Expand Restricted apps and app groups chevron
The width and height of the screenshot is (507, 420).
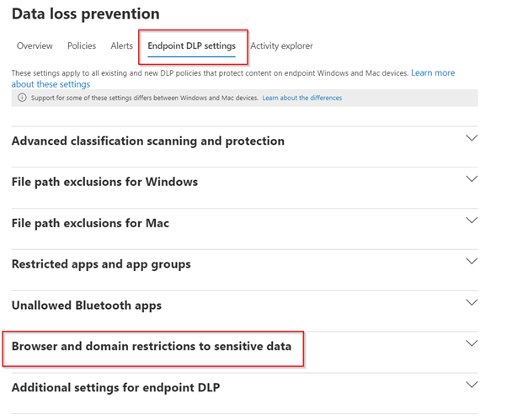[472, 262]
